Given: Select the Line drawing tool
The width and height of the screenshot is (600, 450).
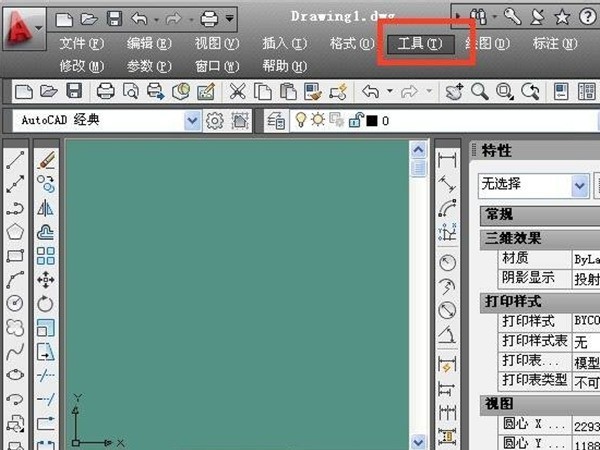Looking at the screenshot, I should coord(15,160).
